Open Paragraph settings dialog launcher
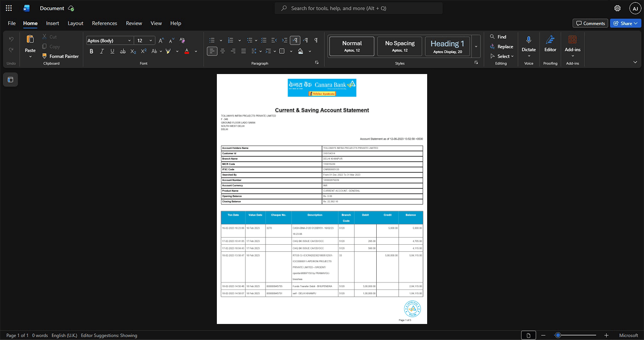The height and width of the screenshot is (340, 644). [x=317, y=63]
